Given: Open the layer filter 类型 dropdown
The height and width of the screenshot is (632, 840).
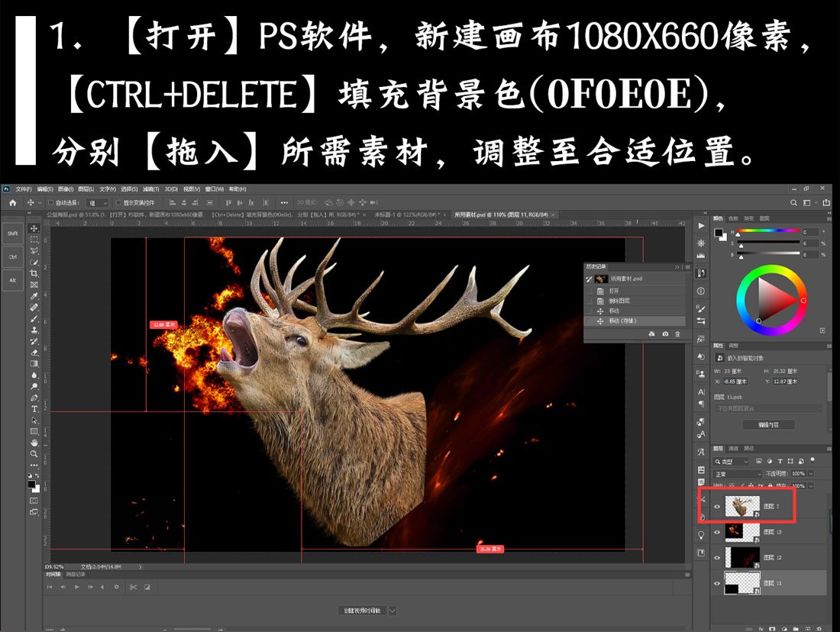Looking at the screenshot, I should pos(732,461).
